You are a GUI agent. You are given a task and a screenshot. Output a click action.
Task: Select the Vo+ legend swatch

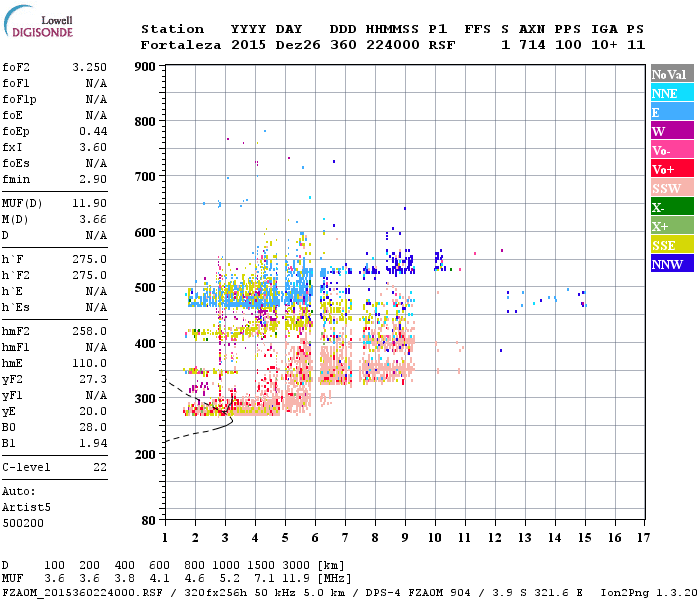672,169
